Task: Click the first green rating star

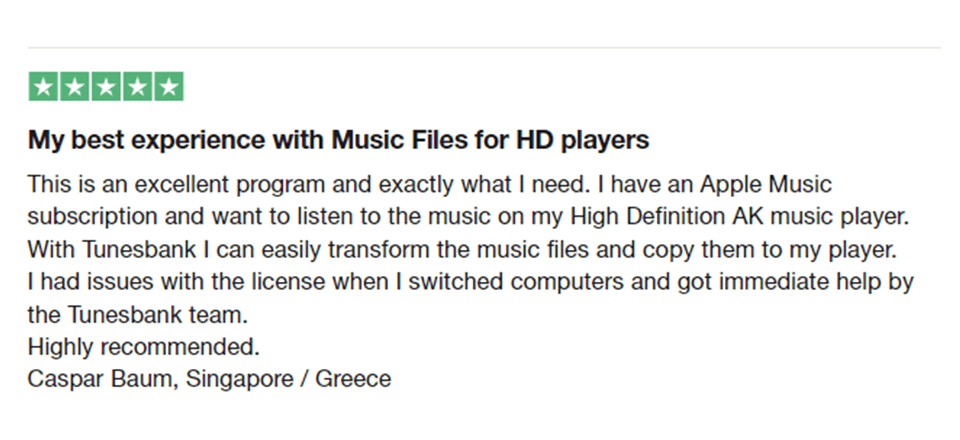Action: point(43,87)
